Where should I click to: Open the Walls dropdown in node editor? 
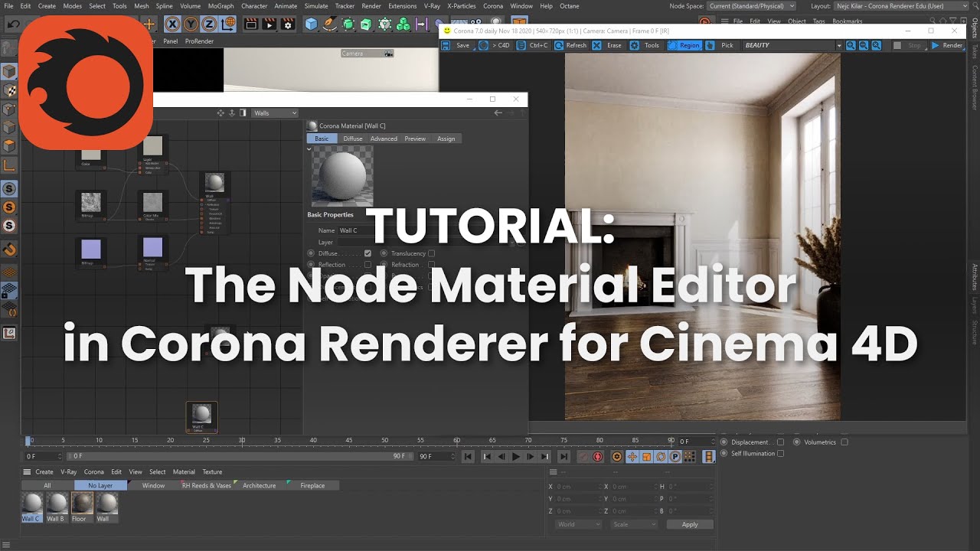click(x=275, y=113)
